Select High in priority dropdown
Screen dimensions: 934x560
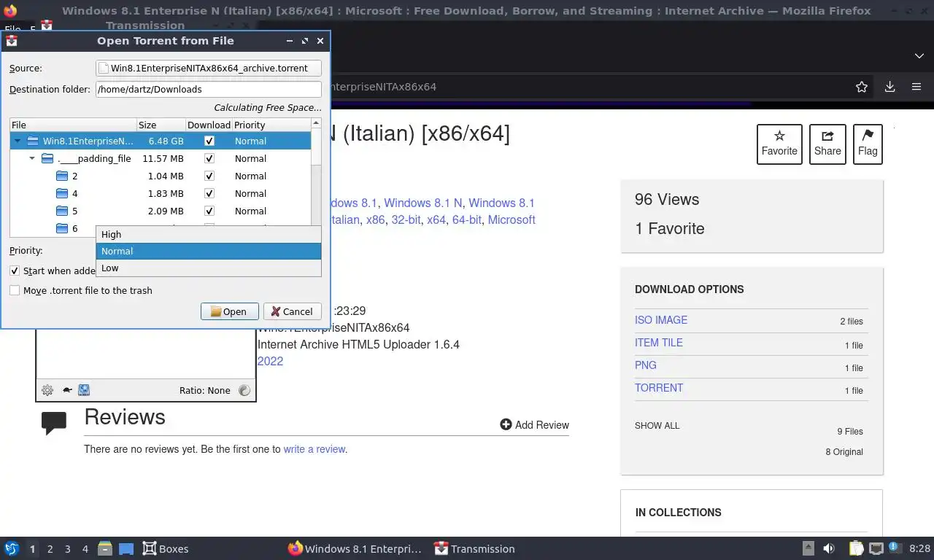209,234
